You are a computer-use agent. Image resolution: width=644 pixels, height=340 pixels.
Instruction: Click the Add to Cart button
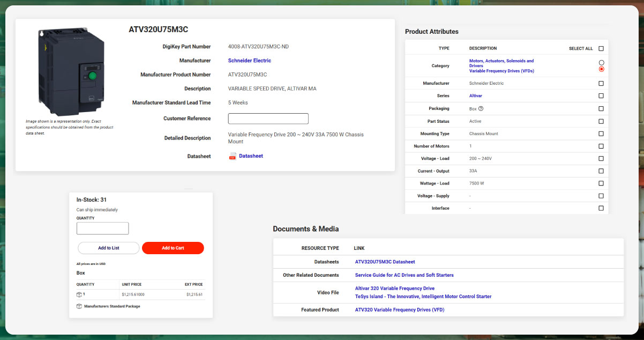173,248
